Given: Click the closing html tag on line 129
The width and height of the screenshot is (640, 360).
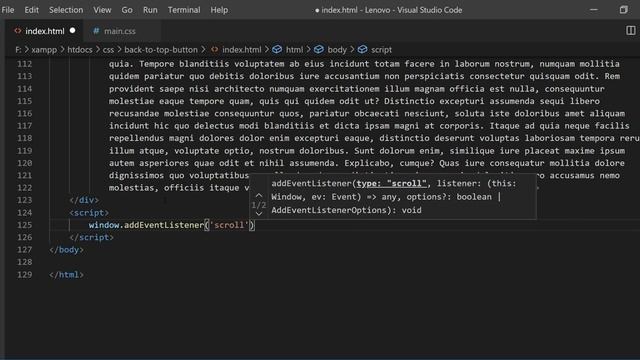Looking at the screenshot, I should click(x=67, y=275).
